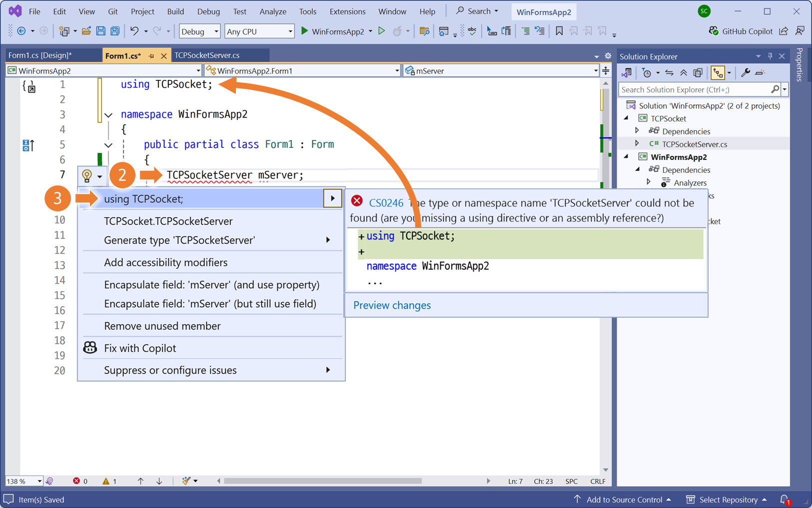Open the mServer member dropdown
812x508 pixels.
501,70
